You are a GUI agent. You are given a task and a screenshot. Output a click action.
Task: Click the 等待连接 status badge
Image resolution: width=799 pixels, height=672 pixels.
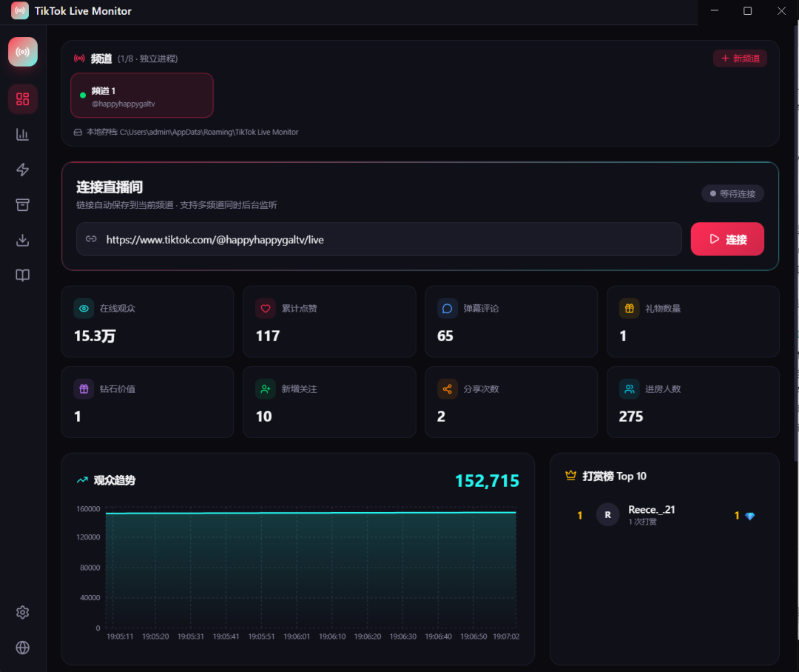click(x=732, y=194)
